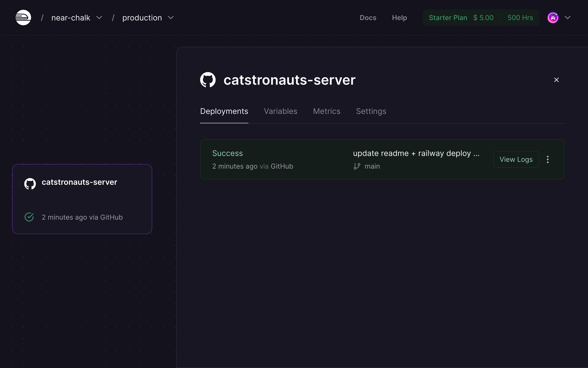Click the GitHub icon on the service card
This screenshot has height=368, width=588.
click(x=30, y=184)
